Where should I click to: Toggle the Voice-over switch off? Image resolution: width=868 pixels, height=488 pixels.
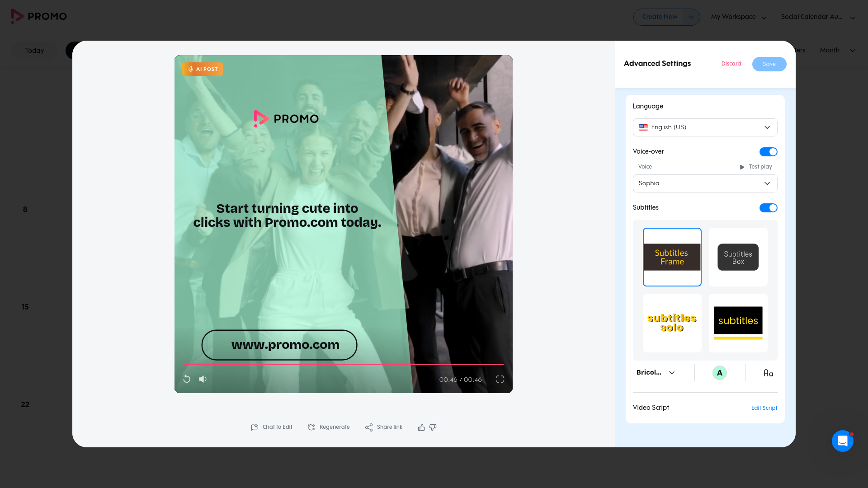[768, 152]
